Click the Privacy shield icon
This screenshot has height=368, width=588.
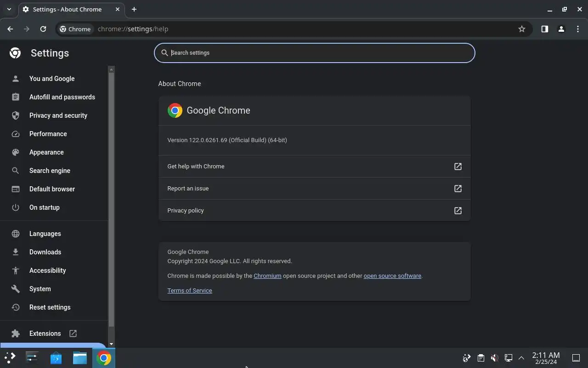click(x=16, y=115)
